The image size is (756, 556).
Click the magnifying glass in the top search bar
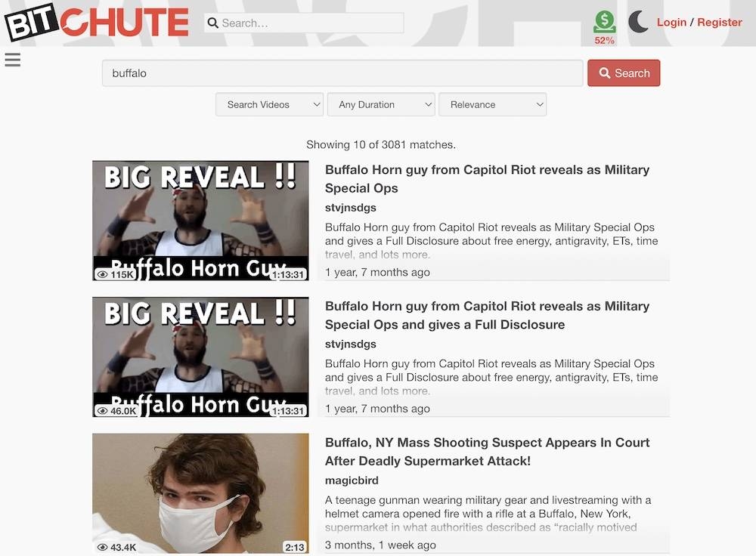[213, 23]
